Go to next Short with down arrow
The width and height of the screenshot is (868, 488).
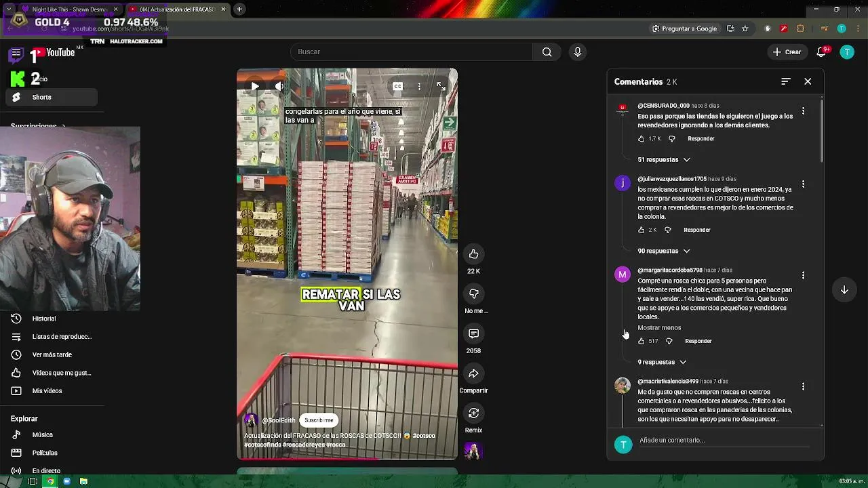(844, 290)
